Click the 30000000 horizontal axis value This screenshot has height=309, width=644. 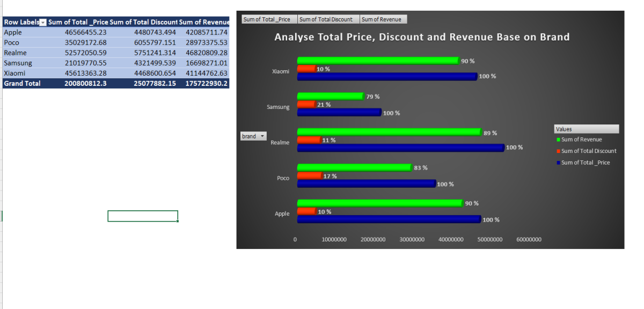tap(412, 239)
